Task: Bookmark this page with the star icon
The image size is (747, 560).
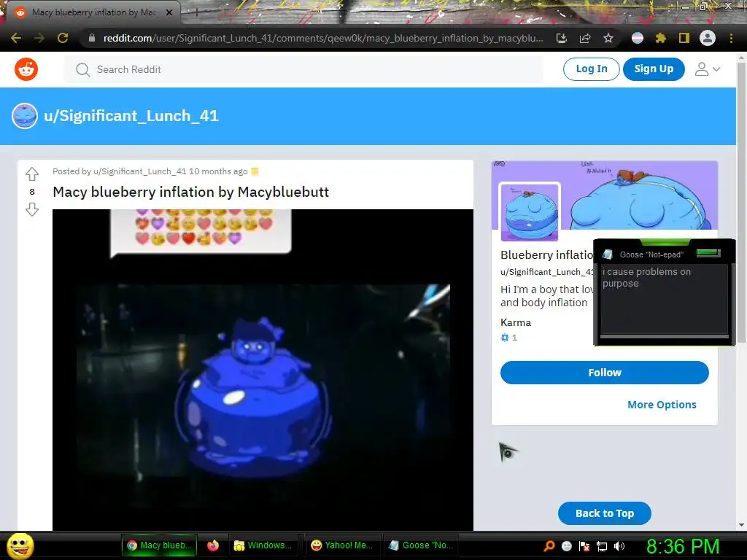Action: pos(608,38)
